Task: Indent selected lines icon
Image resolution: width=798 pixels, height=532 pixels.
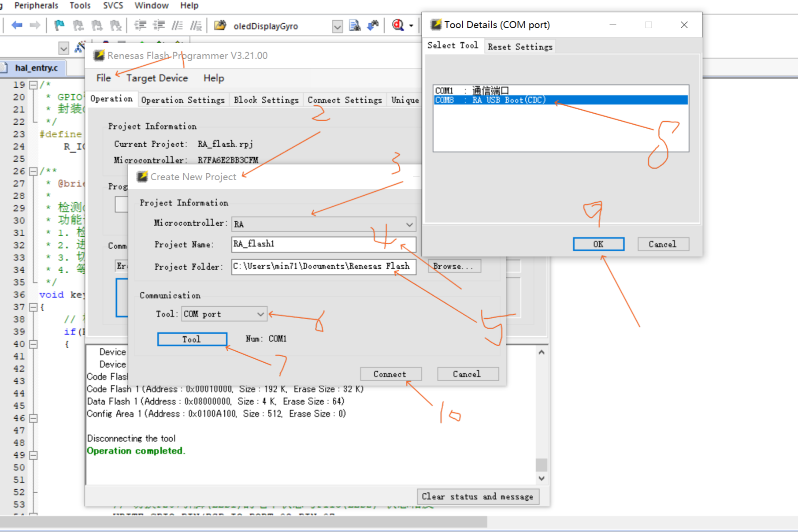Action: (140, 26)
